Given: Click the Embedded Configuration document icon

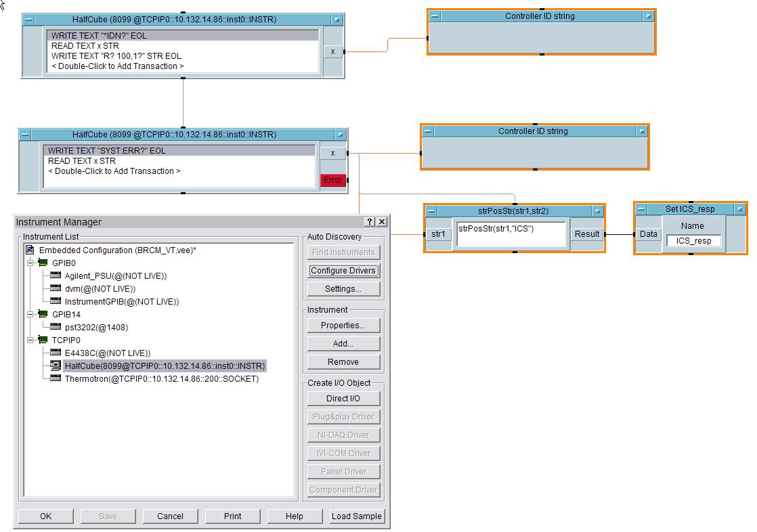Looking at the screenshot, I should pos(30,250).
